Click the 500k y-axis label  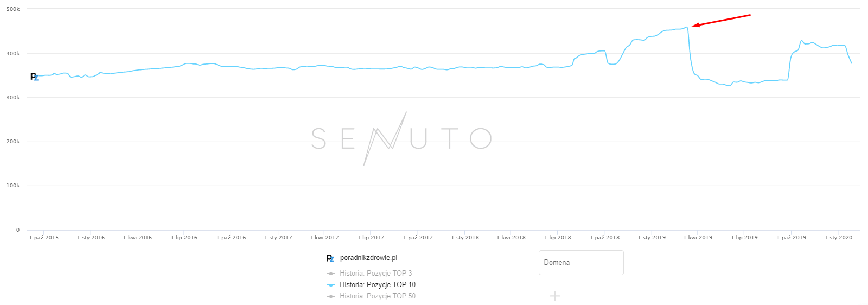(13, 9)
